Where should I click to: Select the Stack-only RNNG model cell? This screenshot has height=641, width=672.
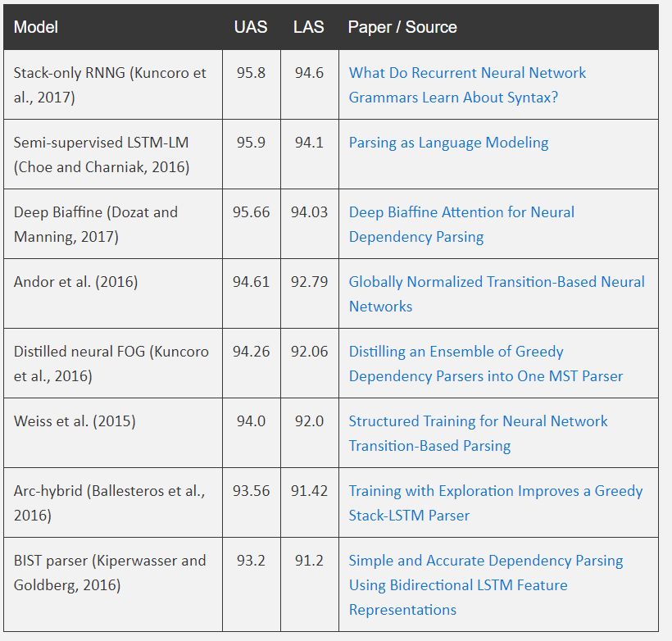(113, 84)
